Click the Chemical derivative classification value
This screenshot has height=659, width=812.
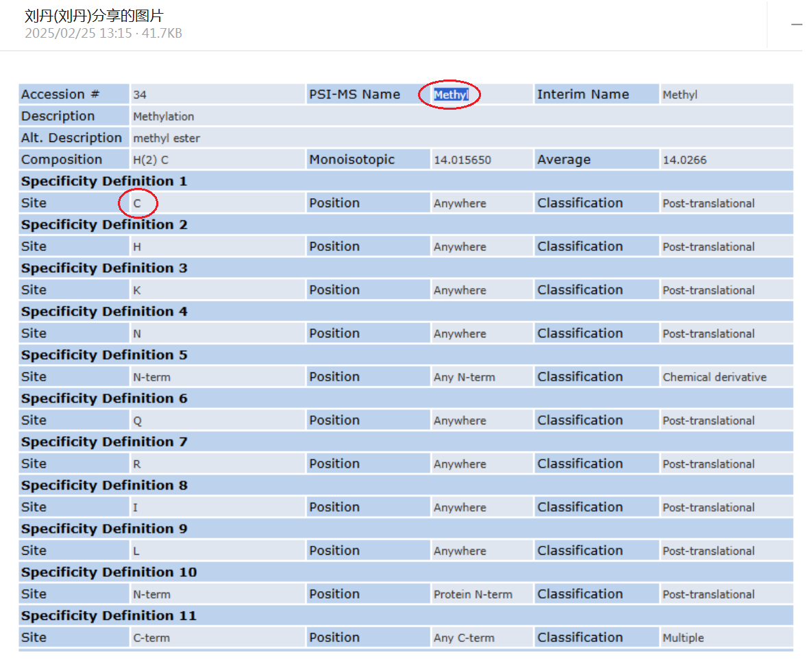(x=714, y=377)
